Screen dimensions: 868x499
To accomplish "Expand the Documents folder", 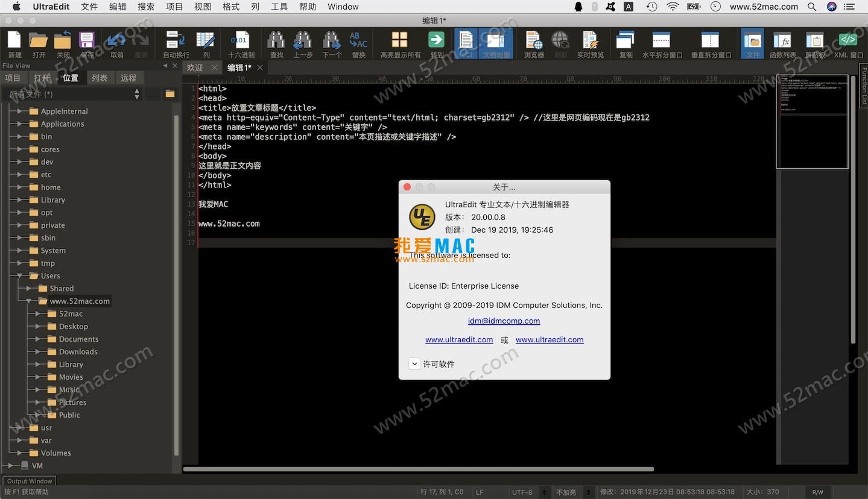I will 37,339.
